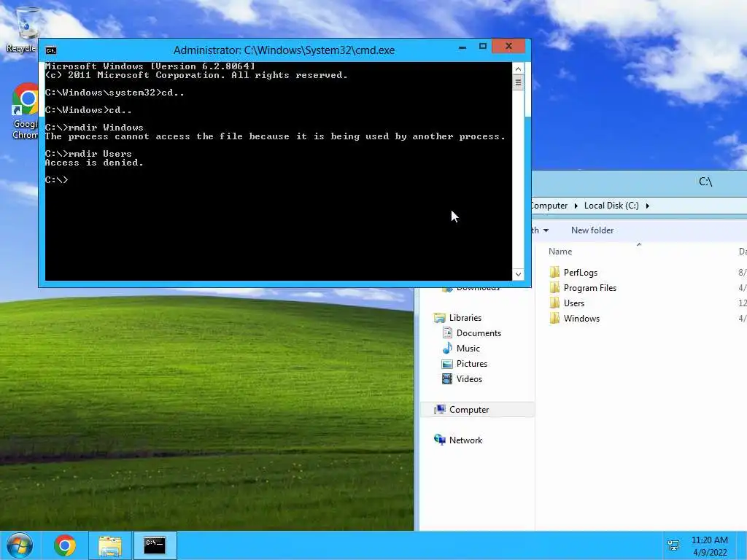The width and height of the screenshot is (747, 560).
Task: Click the cmd window title bar text
Action: (284, 50)
